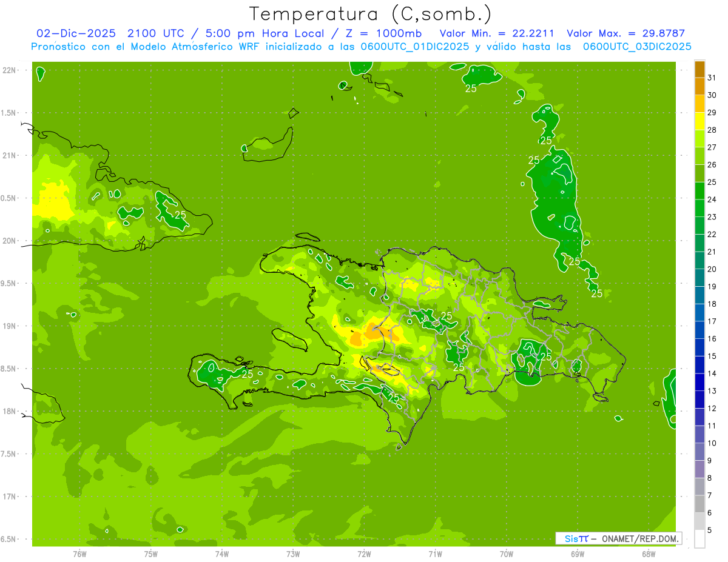728x562 pixels.
Task: Click legend value "30" on the color bar
Action: (712, 95)
